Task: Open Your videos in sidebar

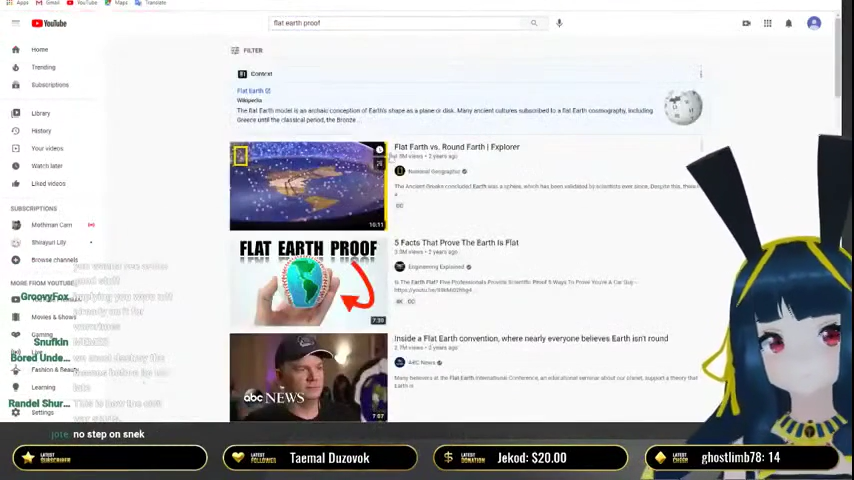Action: pos(47,148)
